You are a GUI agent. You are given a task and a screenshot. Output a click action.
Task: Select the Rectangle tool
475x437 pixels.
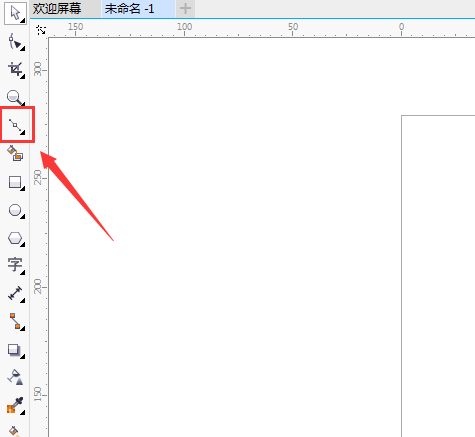point(15,183)
